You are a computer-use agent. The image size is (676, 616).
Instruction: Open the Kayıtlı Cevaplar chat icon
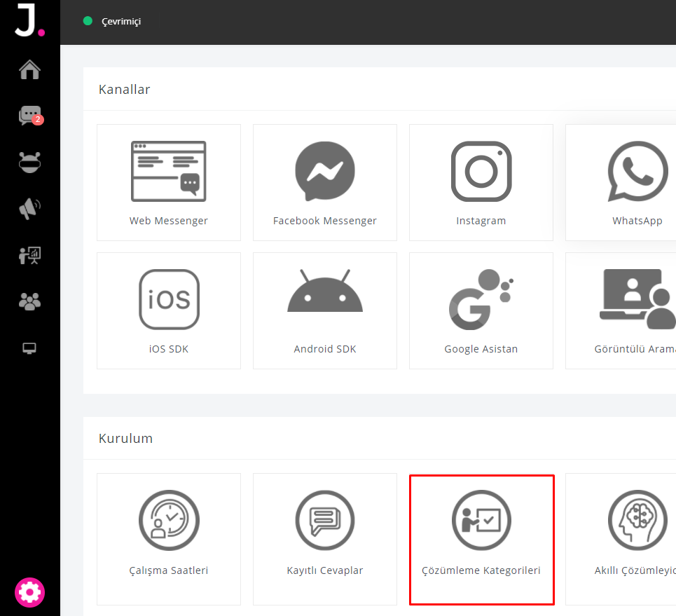click(x=325, y=520)
